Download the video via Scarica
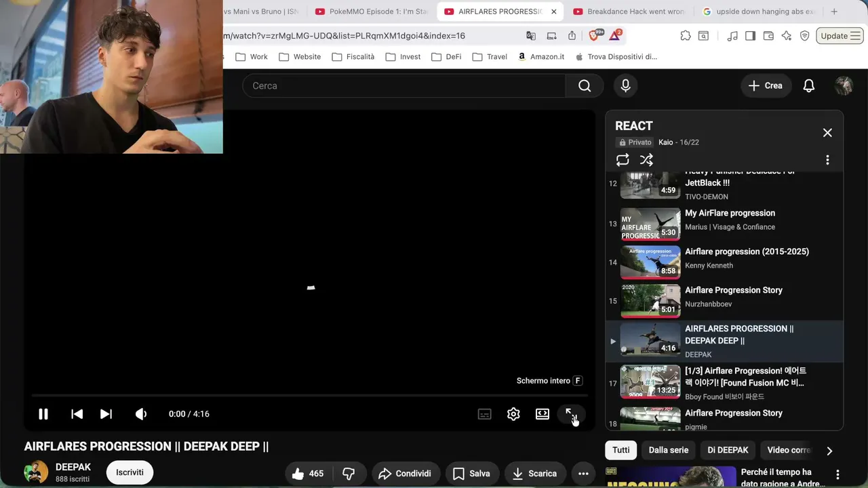Screen dimensions: 868x488 tap(534, 474)
